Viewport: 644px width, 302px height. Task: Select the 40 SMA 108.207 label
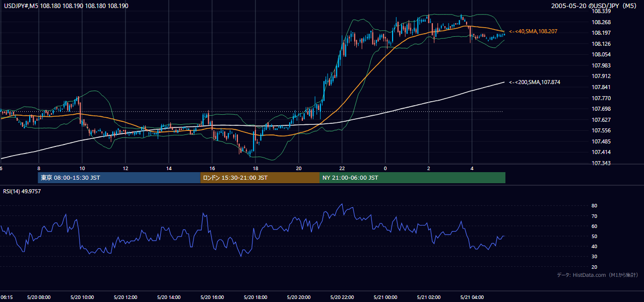point(533,31)
